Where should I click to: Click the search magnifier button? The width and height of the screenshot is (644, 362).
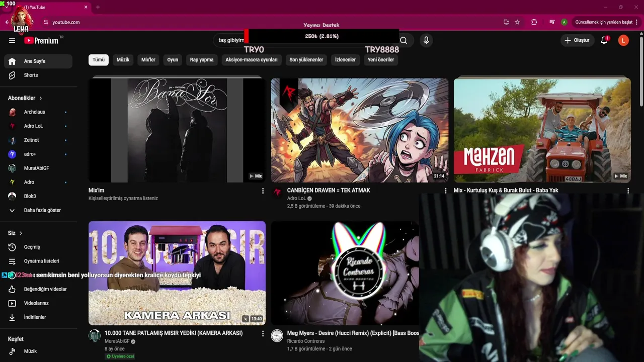[404, 40]
